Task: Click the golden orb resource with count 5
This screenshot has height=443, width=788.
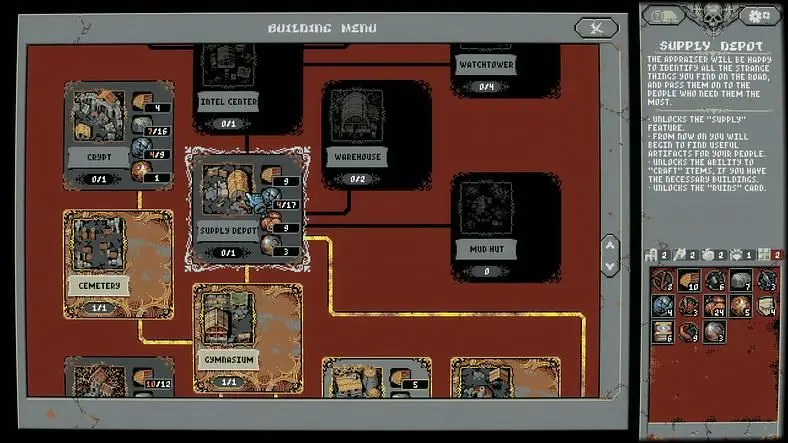Action: [x=741, y=306]
